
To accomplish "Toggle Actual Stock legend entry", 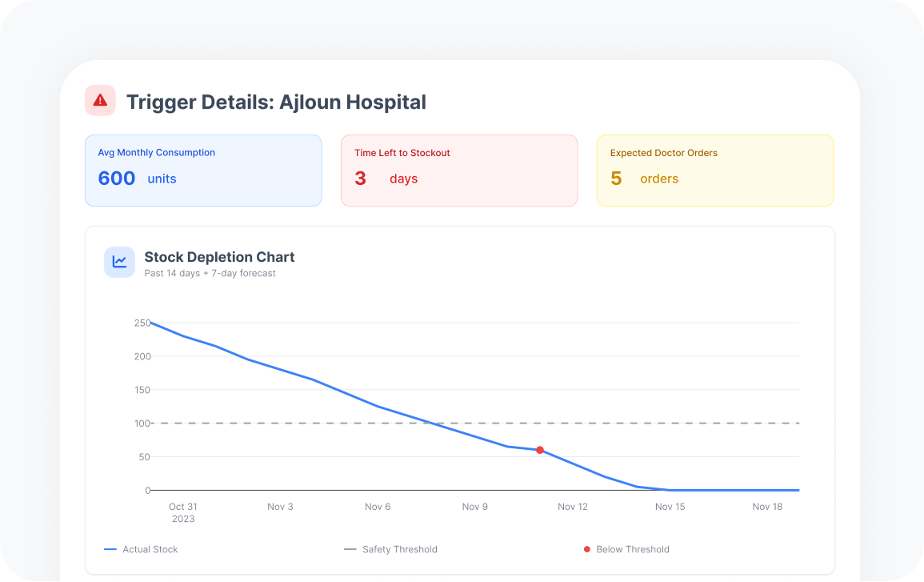I will 142,549.
